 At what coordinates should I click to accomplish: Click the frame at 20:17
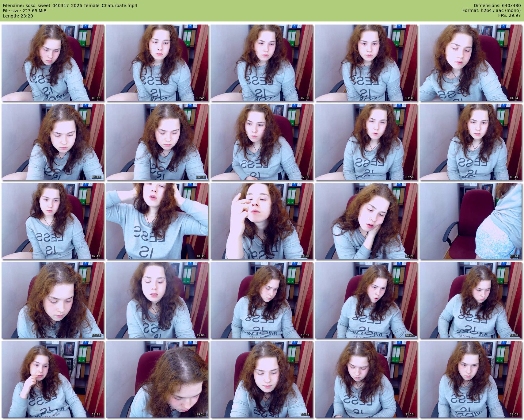tap(262, 379)
